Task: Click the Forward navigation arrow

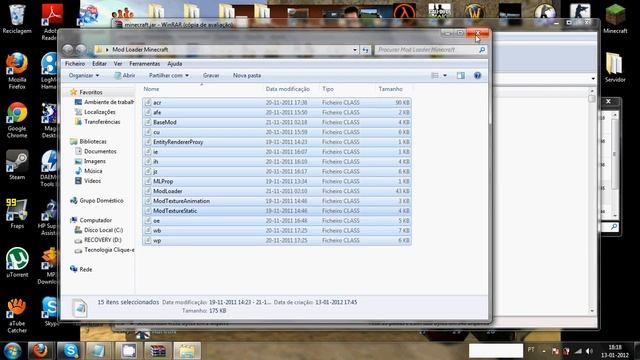Action: click(81, 50)
